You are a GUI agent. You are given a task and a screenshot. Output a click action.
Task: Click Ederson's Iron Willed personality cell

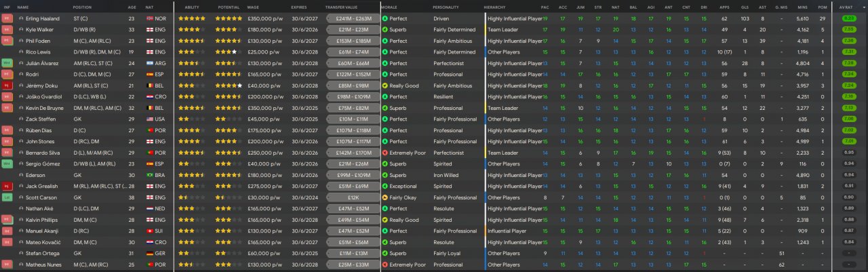pos(446,175)
